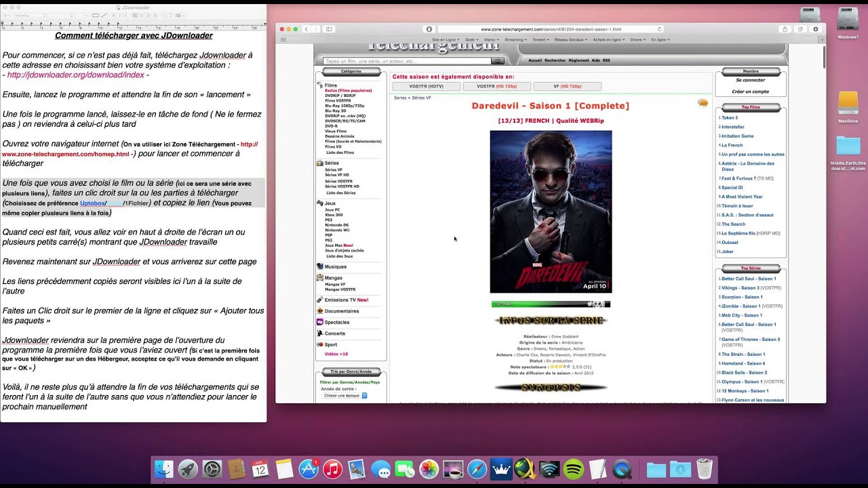Image resolution: width=868 pixels, height=488 pixels.
Task: Open Interstellar in Top Films list
Action: coord(732,127)
